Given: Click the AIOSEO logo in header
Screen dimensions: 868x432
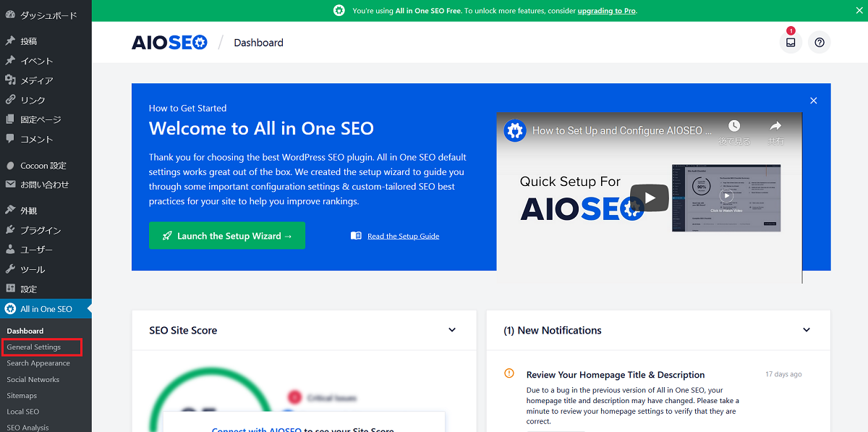Looking at the screenshot, I should pos(169,43).
